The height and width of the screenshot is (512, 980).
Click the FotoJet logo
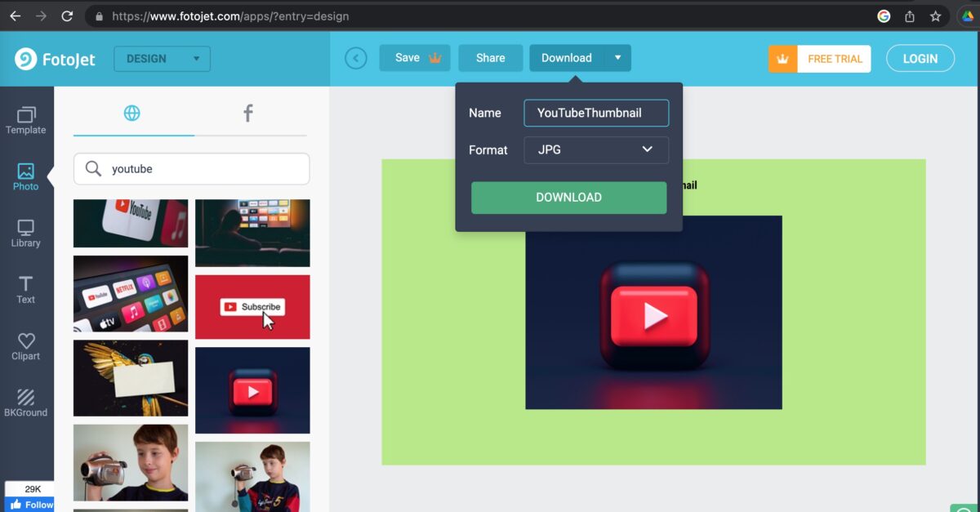pos(56,59)
